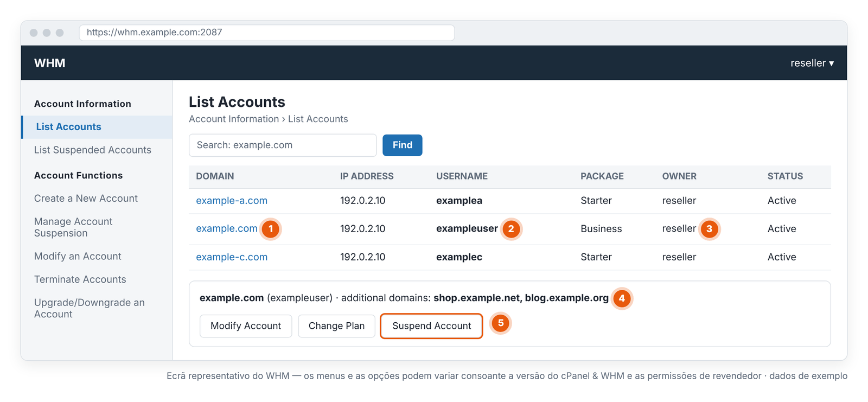The image size is (868, 402).
Task: Select the exampleuser username cell
Action: pyautogui.click(x=467, y=229)
